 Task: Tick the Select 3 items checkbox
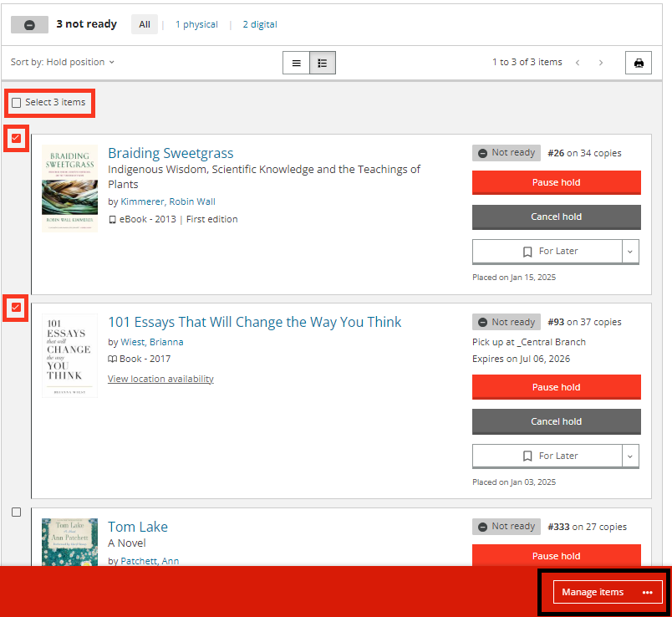click(x=16, y=103)
